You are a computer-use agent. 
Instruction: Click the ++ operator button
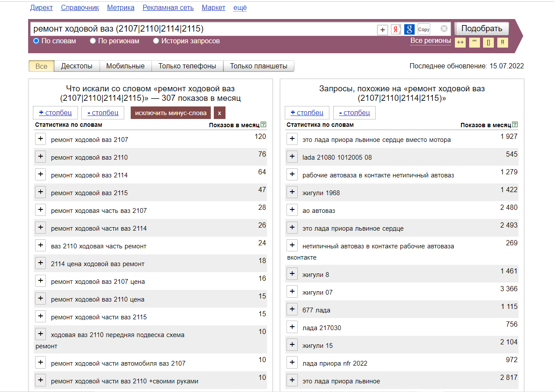[460, 42]
